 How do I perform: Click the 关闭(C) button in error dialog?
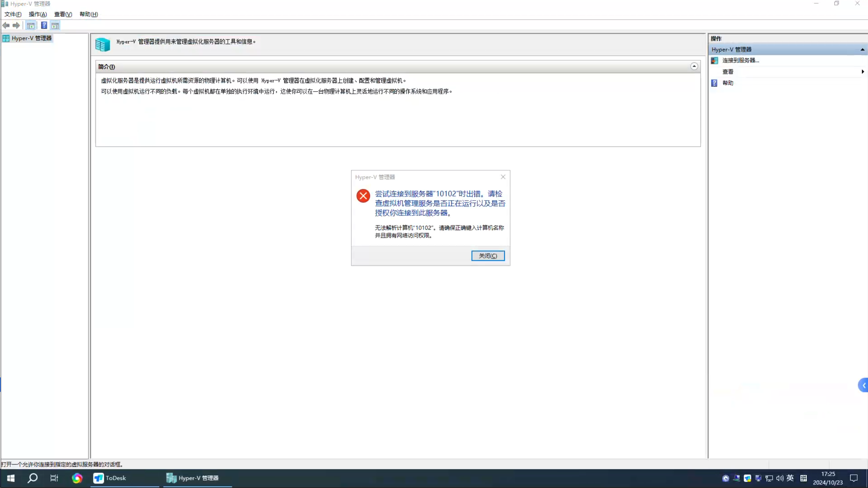pyautogui.click(x=488, y=256)
